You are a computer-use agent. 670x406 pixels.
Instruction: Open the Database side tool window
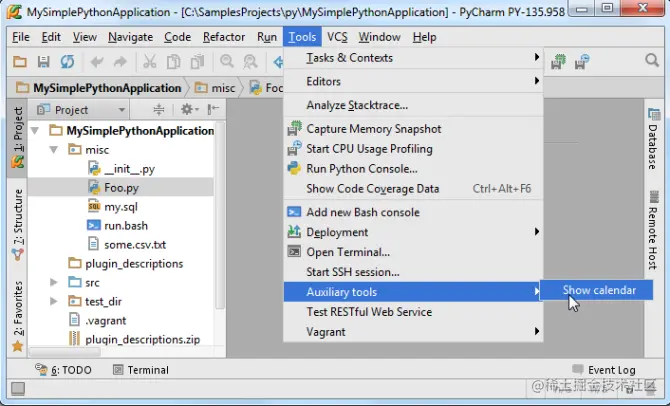click(x=653, y=139)
